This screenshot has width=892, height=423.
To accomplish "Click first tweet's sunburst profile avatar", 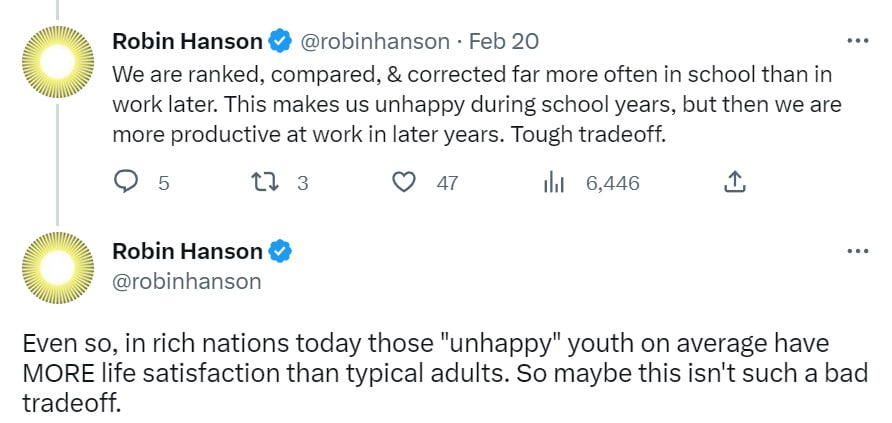I will tap(57, 62).
